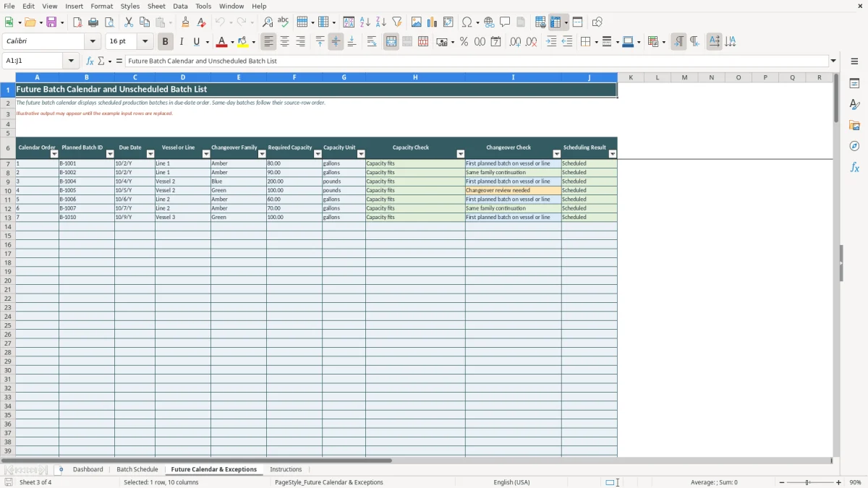
Task: Toggle Center Horizontally
Action: 284,42
